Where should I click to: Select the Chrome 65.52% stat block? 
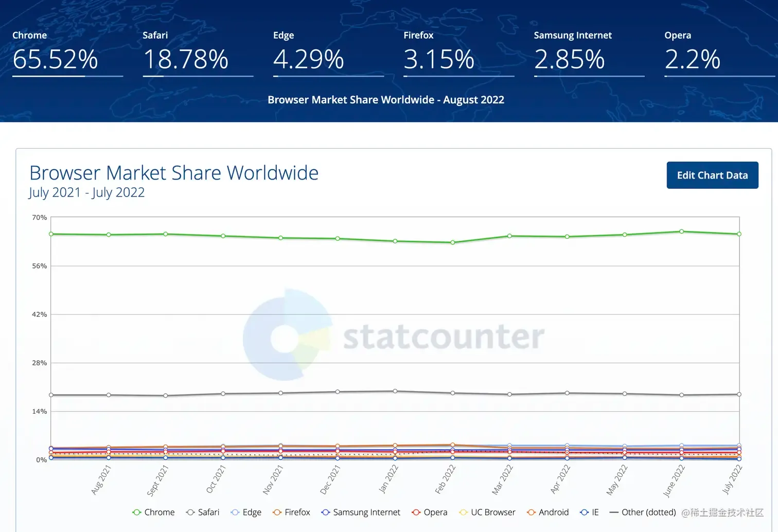pyautogui.click(x=67, y=54)
